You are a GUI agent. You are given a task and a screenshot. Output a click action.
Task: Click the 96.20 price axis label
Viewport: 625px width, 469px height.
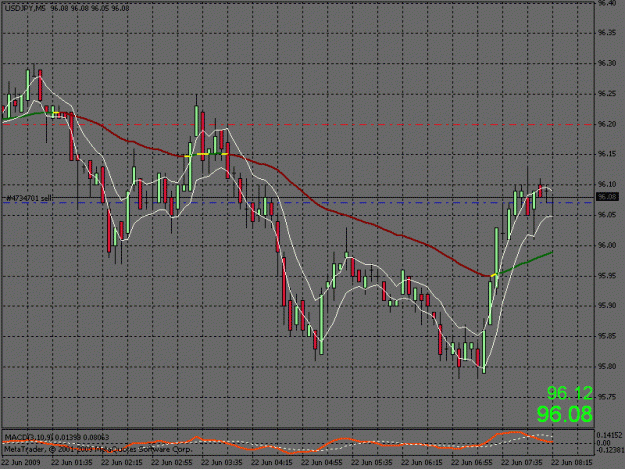[607, 124]
